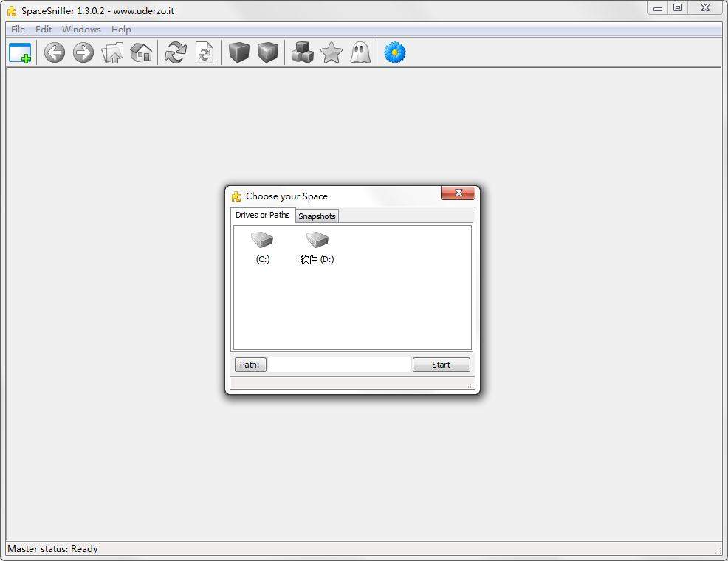Click the rescan page icon with arrows

click(x=205, y=53)
